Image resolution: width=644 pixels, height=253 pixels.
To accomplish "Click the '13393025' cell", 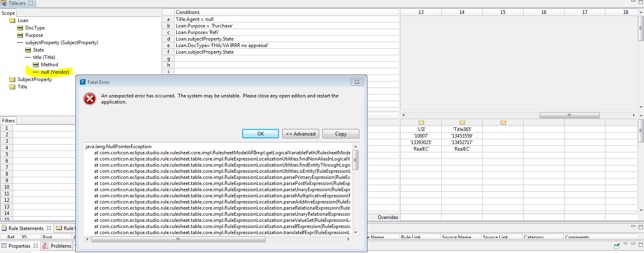I will pos(421,142).
